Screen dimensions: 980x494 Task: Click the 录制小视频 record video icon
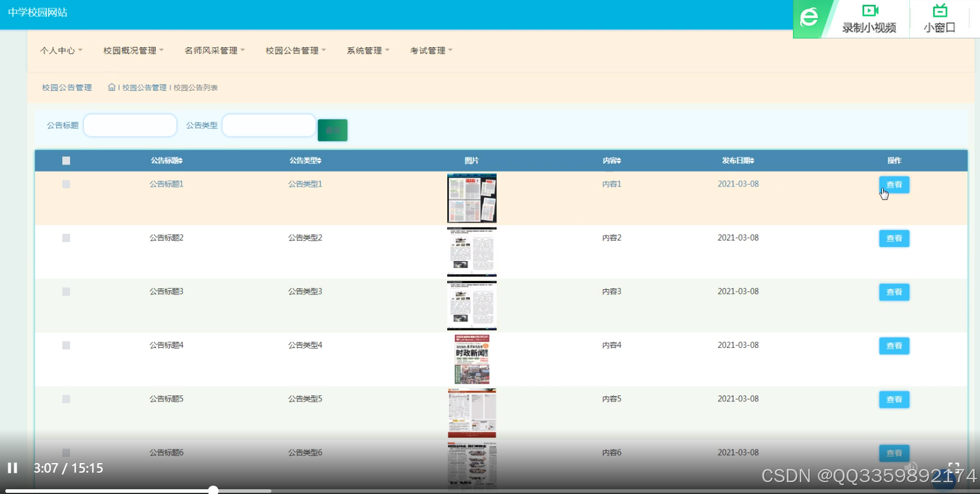tap(870, 11)
